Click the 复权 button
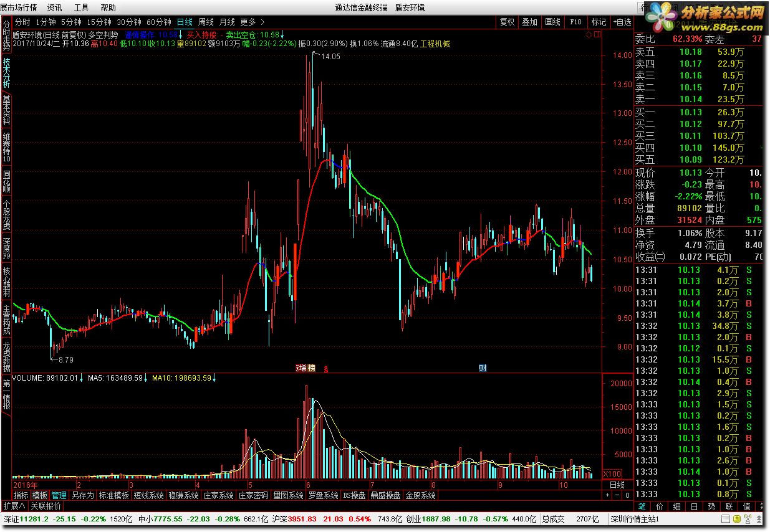Viewport: 770px width, 532px height. click(x=508, y=22)
